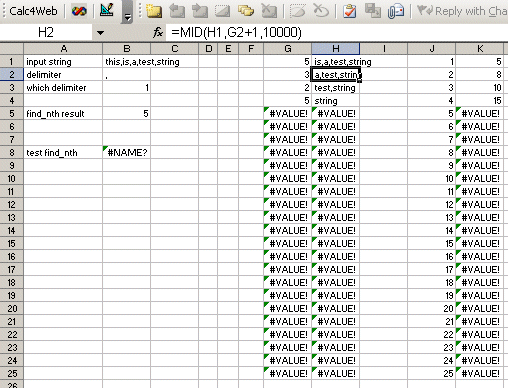Viewport: 508px width, 388px height.
Task: Click the formula bar with MID formula
Action: coord(338,33)
